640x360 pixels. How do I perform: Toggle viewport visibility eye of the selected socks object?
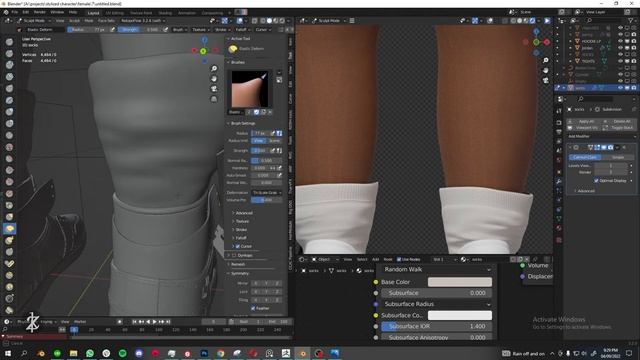tap(620, 88)
